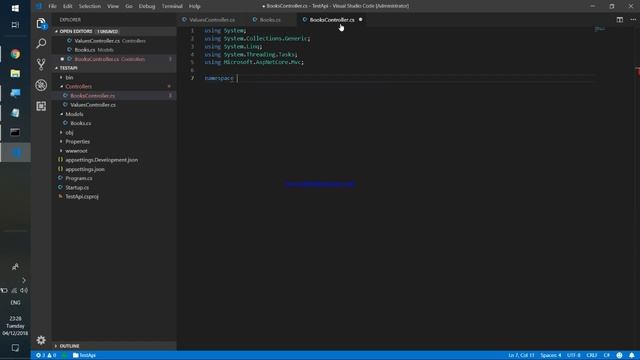This screenshot has height=360, width=640.
Task: Open the Search view in activity bar
Action: point(41,43)
